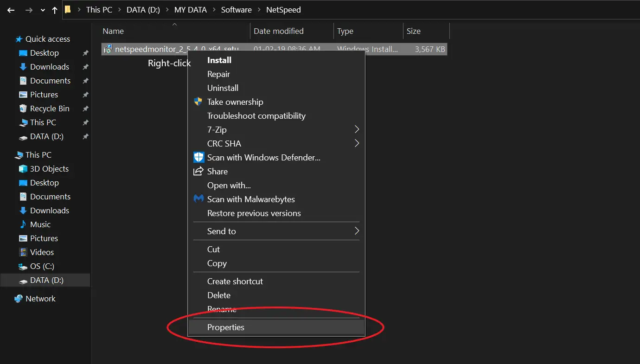The height and width of the screenshot is (364, 640).
Task: Go up one folder level arrow
Action: tap(55, 10)
